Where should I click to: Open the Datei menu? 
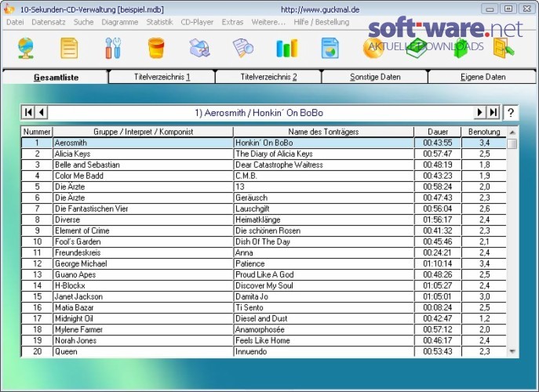pyautogui.click(x=15, y=22)
